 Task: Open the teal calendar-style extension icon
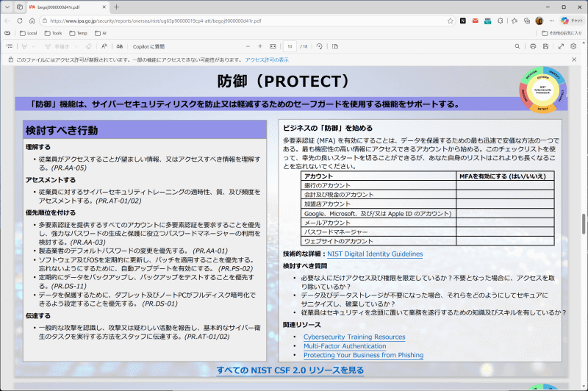(487, 21)
